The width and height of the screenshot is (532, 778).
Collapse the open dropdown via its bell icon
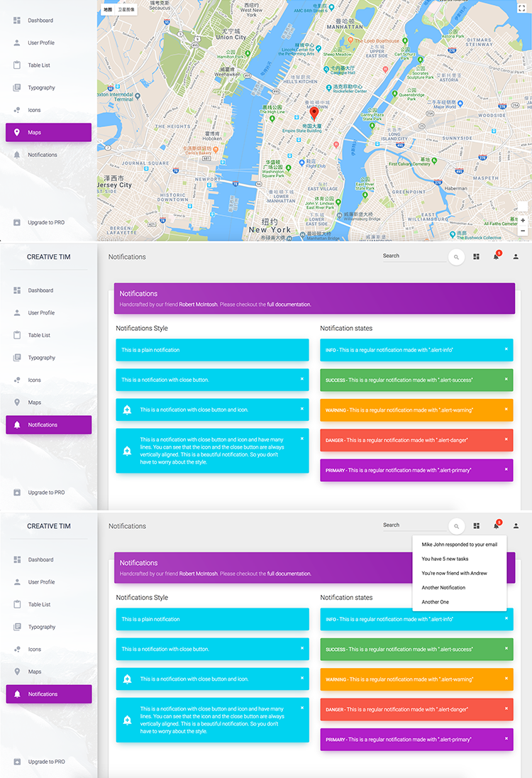point(497,526)
